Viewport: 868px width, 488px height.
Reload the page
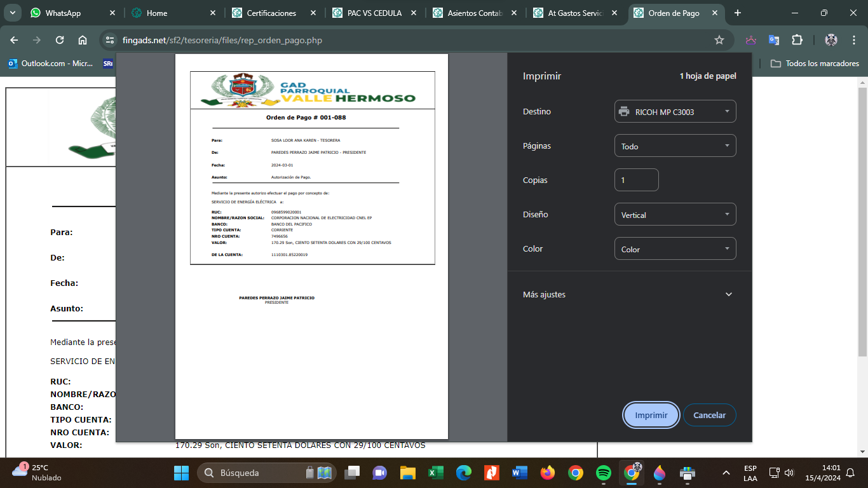tap(60, 40)
